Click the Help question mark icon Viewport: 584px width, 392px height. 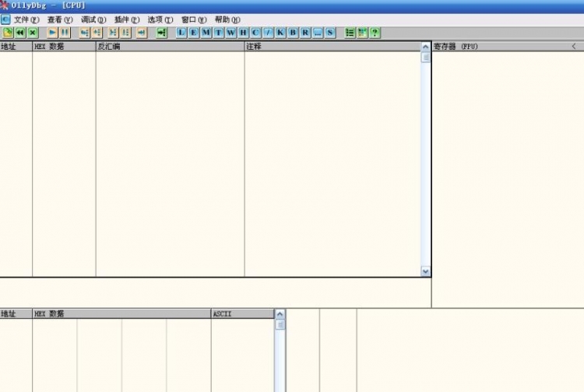(375, 33)
